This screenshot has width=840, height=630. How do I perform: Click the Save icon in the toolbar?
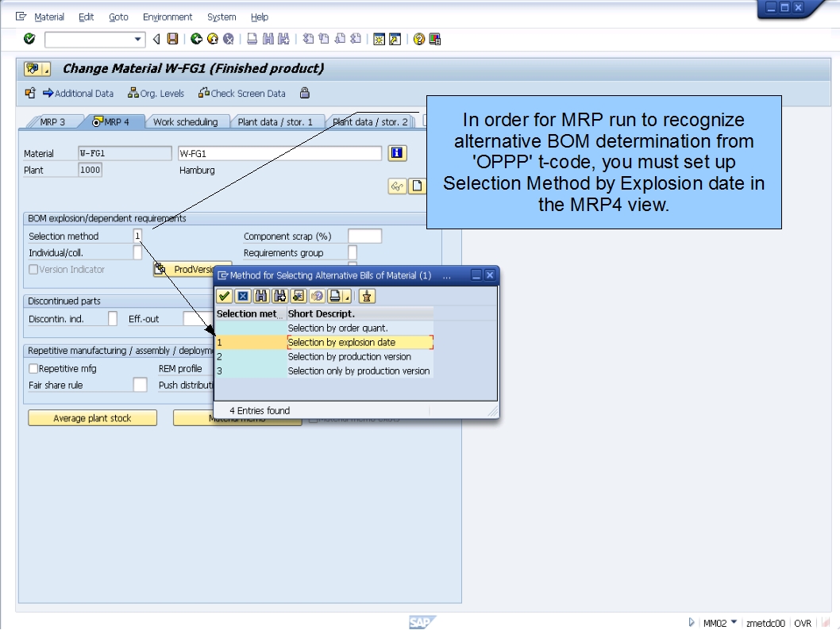[x=171, y=39]
